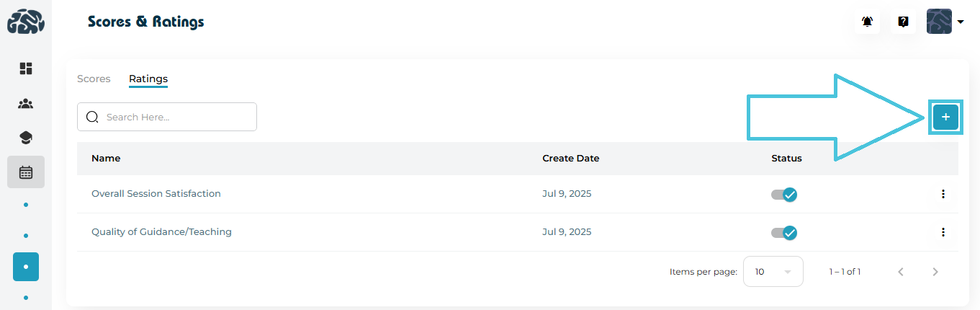The width and height of the screenshot is (980, 310).
Task: Open kebab menu for Quality of Guidance/Teaching
Action: pyautogui.click(x=943, y=232)
